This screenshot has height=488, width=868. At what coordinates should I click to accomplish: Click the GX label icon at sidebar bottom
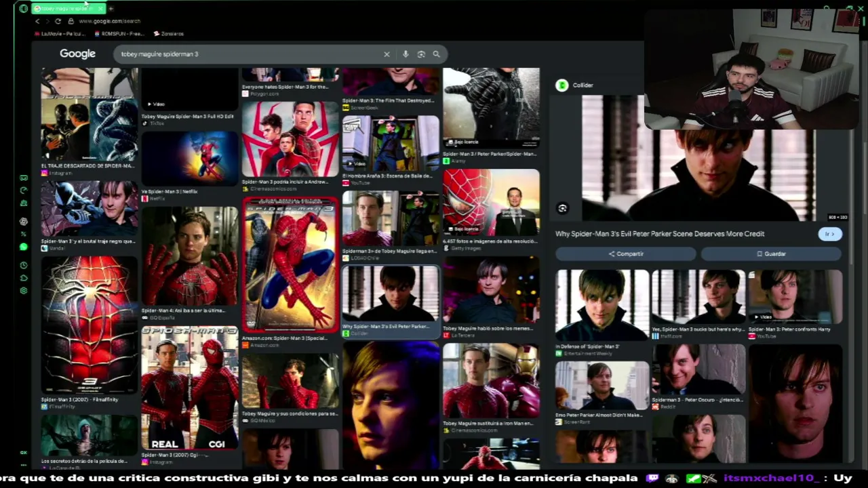pos(24,452)
